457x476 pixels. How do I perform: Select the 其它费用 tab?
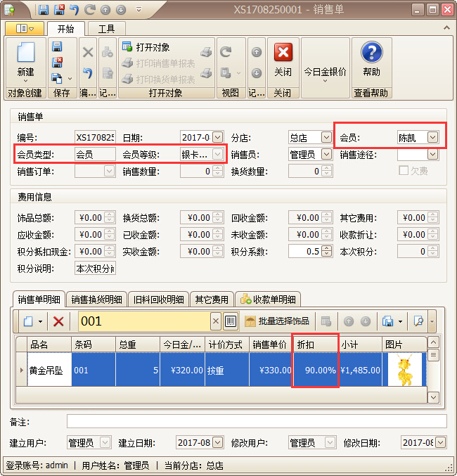pos(212,300)
